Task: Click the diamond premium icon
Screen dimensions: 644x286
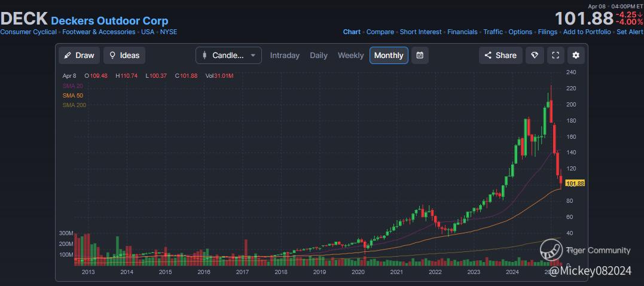Action: coord(535,56)
